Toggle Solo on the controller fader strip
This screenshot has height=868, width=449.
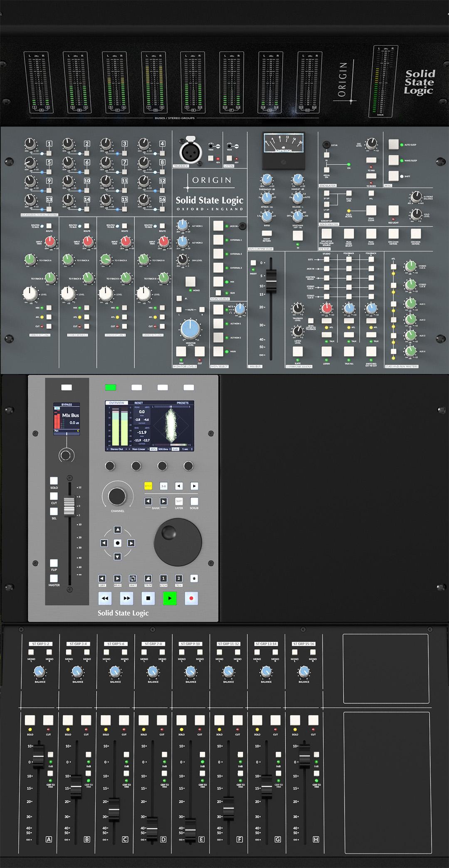[x=54, y=481]
